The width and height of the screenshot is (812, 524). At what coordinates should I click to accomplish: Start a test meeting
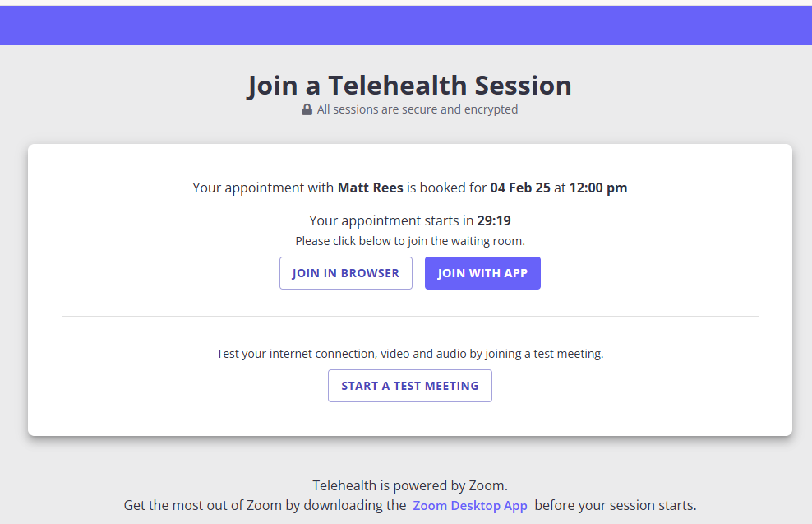coord(409,385)
